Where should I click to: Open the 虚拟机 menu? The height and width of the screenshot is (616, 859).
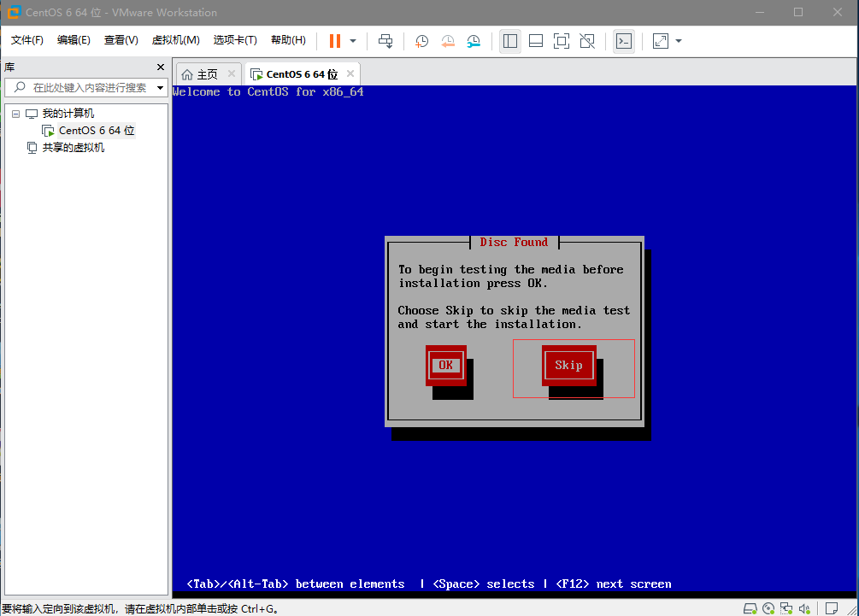coord(176,39)
